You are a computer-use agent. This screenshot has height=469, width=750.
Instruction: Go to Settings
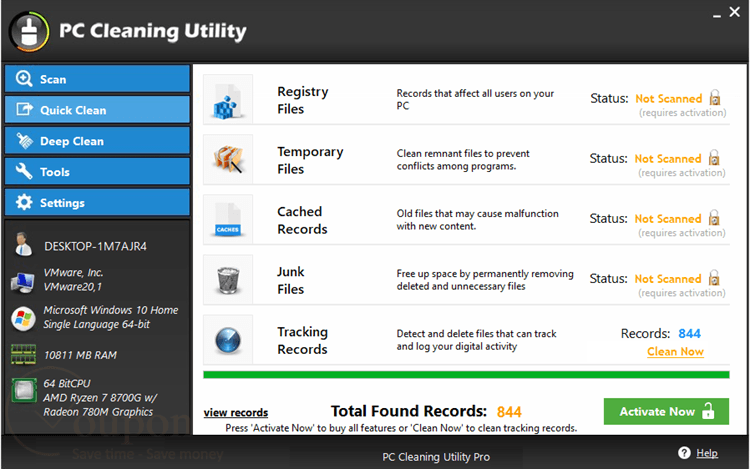(x=98, y=202)
